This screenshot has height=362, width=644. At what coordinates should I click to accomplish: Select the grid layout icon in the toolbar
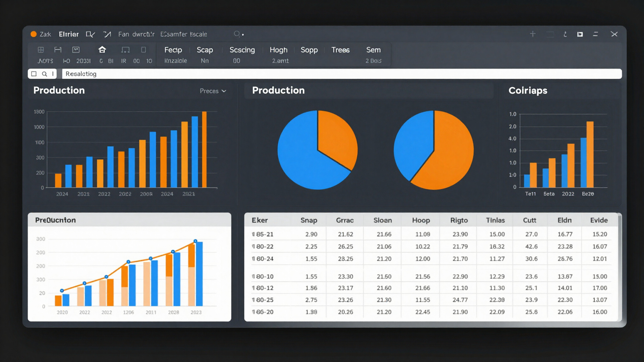click(41, 50)
